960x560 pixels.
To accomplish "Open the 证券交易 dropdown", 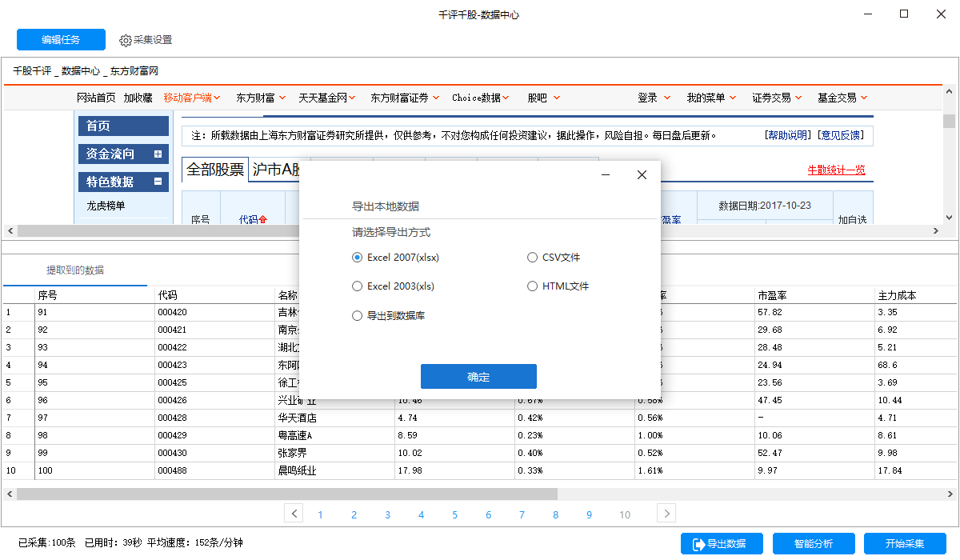I will click(x=777, y=98).
